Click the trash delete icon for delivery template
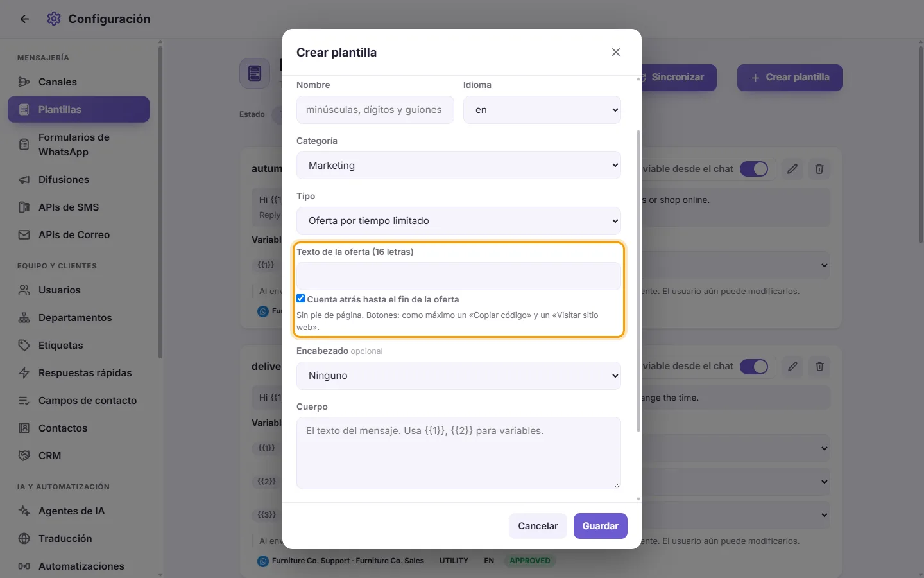 819,366
